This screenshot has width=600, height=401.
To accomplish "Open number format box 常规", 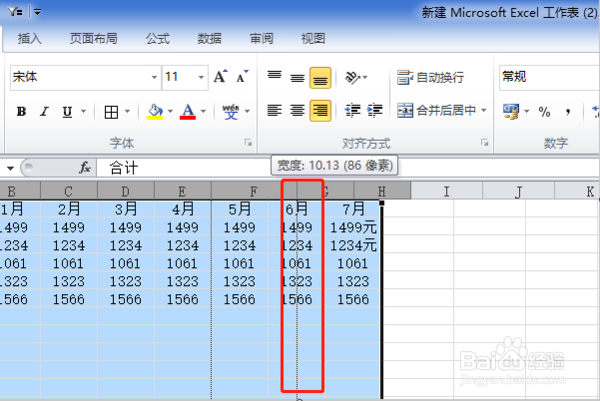I will point(549,77).
